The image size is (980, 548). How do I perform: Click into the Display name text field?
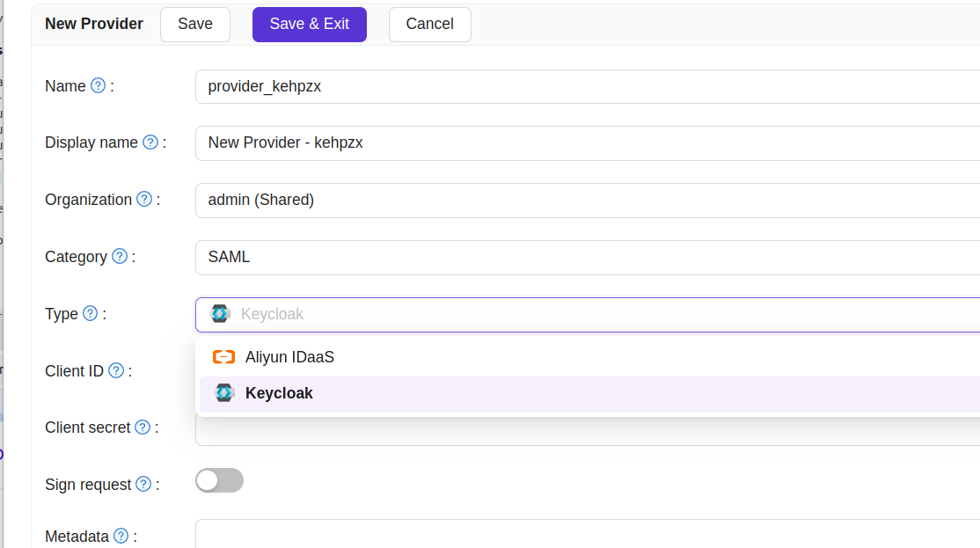[588, 143]
